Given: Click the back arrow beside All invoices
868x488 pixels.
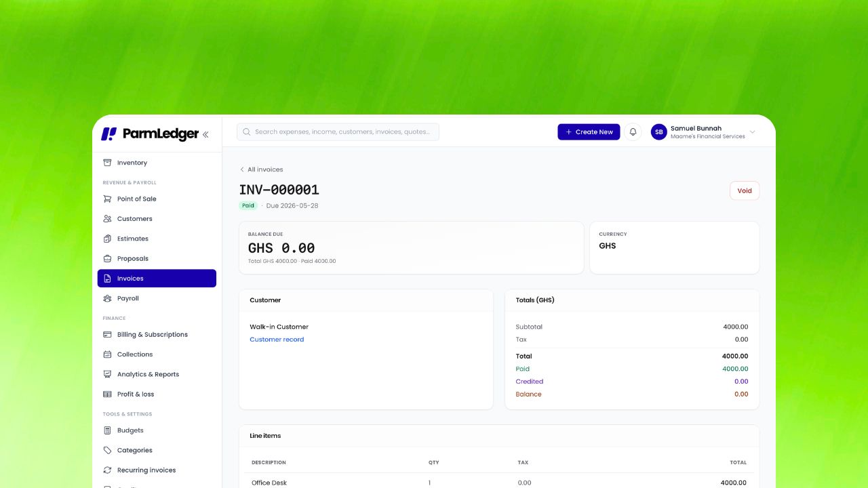Looking at the screenshot, I should click(x=242, y=169).
